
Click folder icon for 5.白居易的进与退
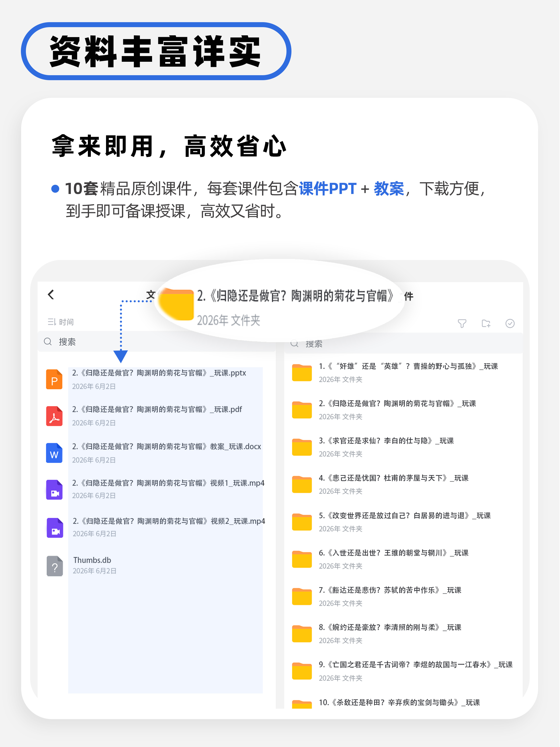[x=302, y=522]
